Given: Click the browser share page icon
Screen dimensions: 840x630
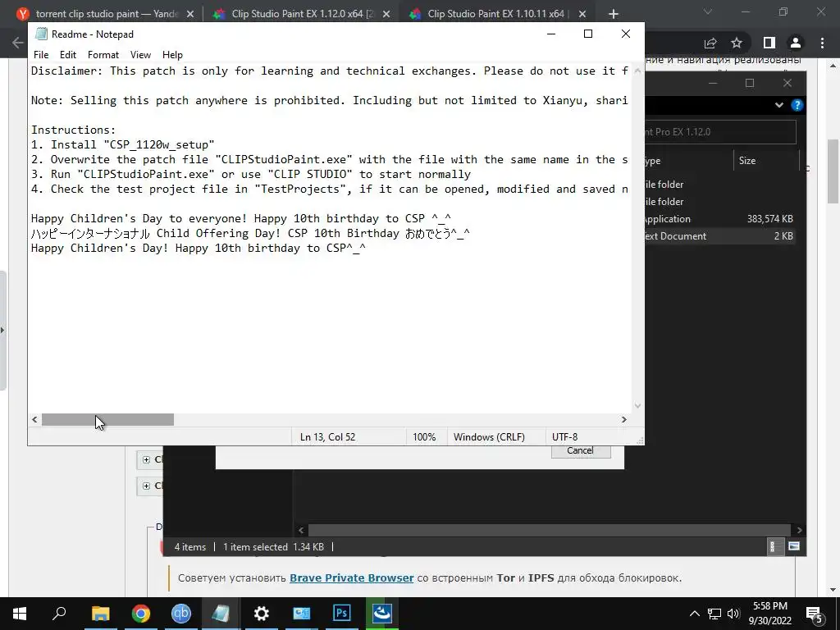Looking at the screenshot, I should pyautogui.click(x=710, y=43).
